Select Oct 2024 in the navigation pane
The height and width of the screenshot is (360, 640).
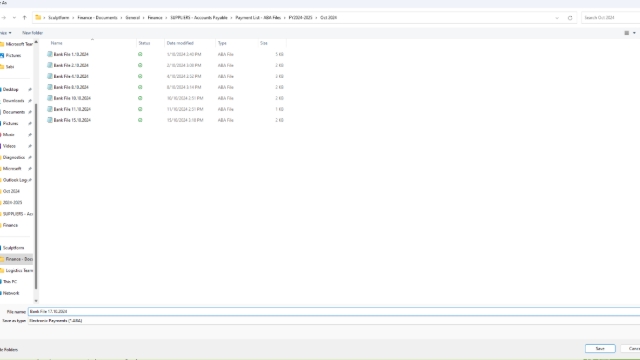(11, 191)
